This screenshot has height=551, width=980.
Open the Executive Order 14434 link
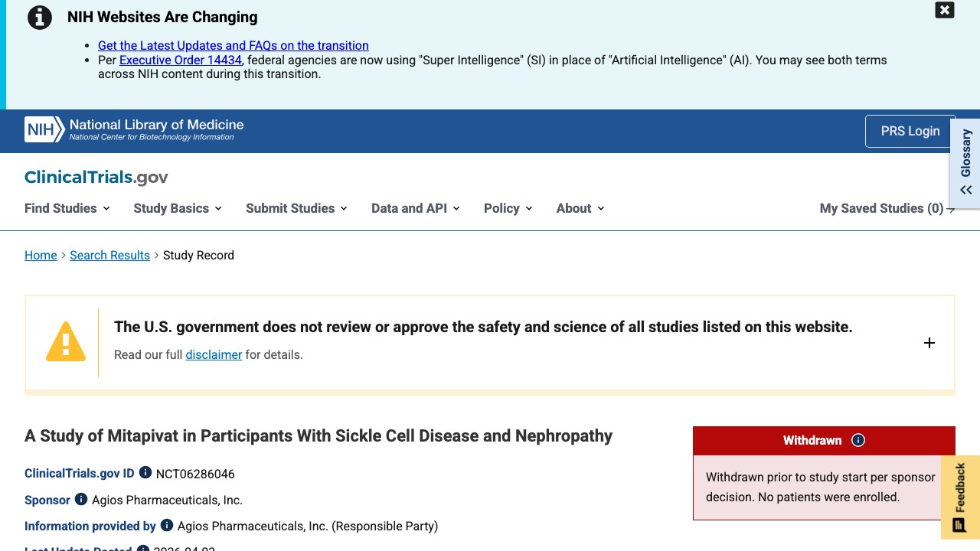point(181,60)
